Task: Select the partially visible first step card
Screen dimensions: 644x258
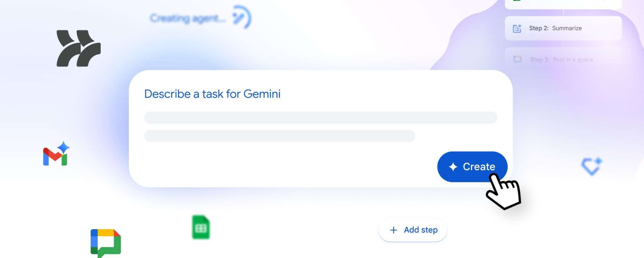Action: point(563,4)
